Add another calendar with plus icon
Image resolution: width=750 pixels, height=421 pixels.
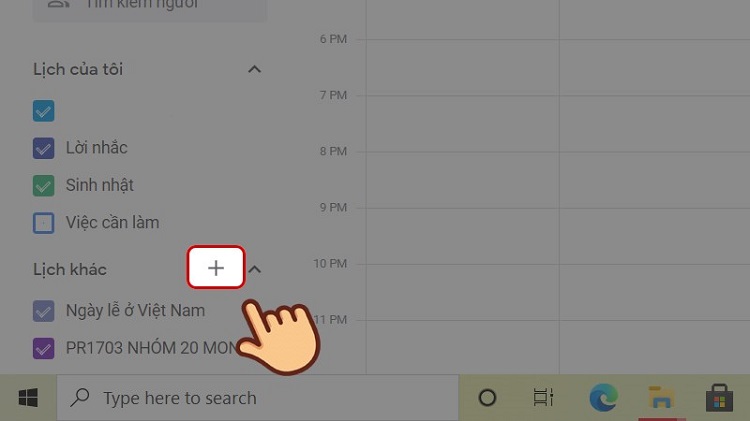point(216,267)
